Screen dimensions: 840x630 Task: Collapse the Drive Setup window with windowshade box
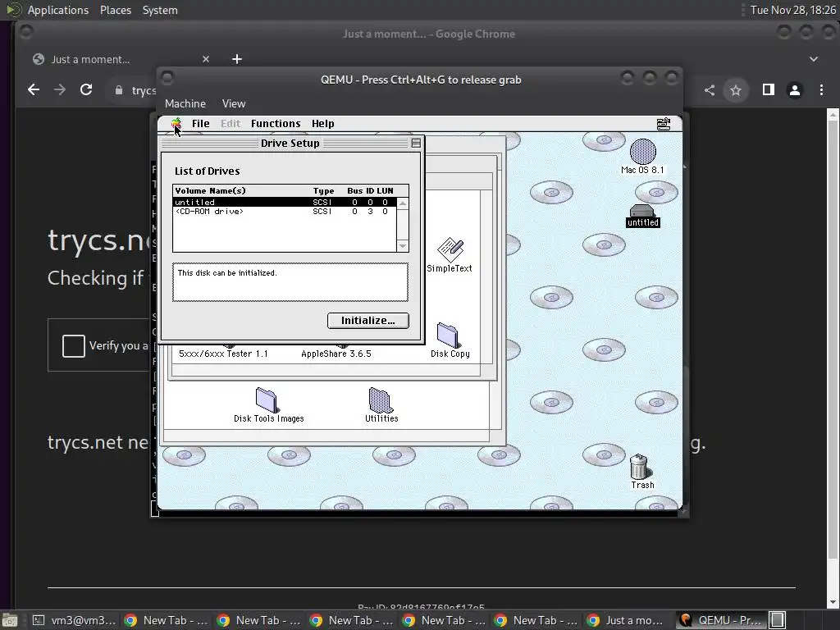tap(416, 143)
